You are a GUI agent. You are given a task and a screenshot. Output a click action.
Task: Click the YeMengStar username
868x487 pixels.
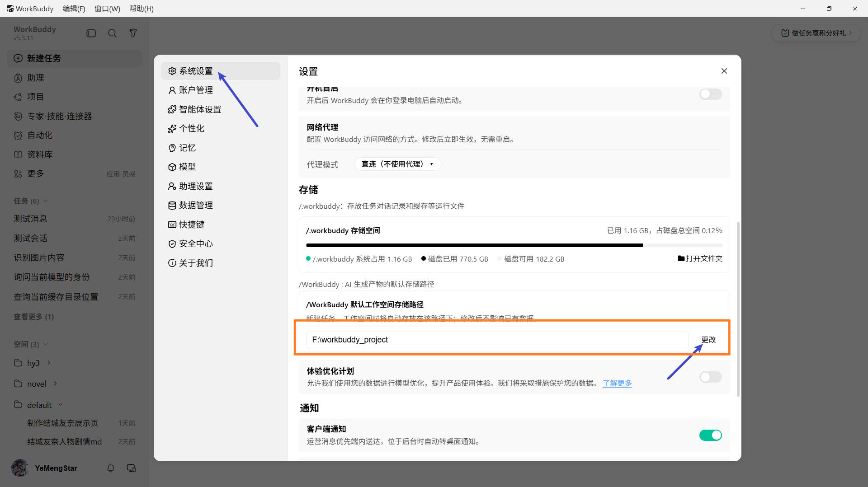[x=56, y=468]
